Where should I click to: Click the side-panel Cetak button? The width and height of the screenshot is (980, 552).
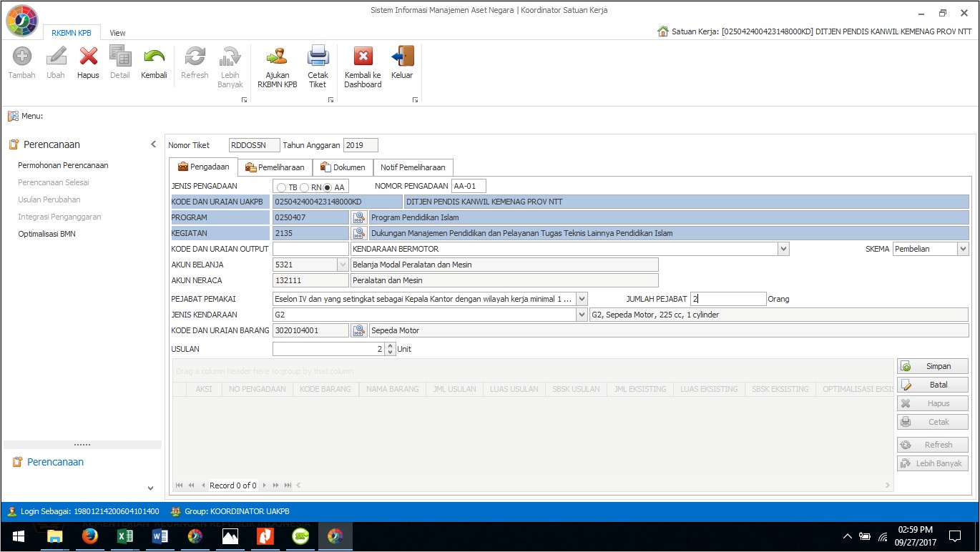(933, 422)
